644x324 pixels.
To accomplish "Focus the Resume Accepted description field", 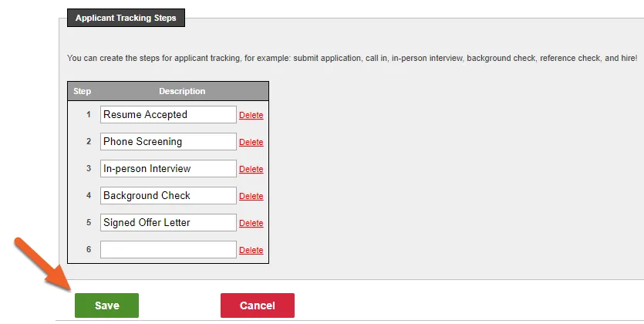I will [168, 115].
